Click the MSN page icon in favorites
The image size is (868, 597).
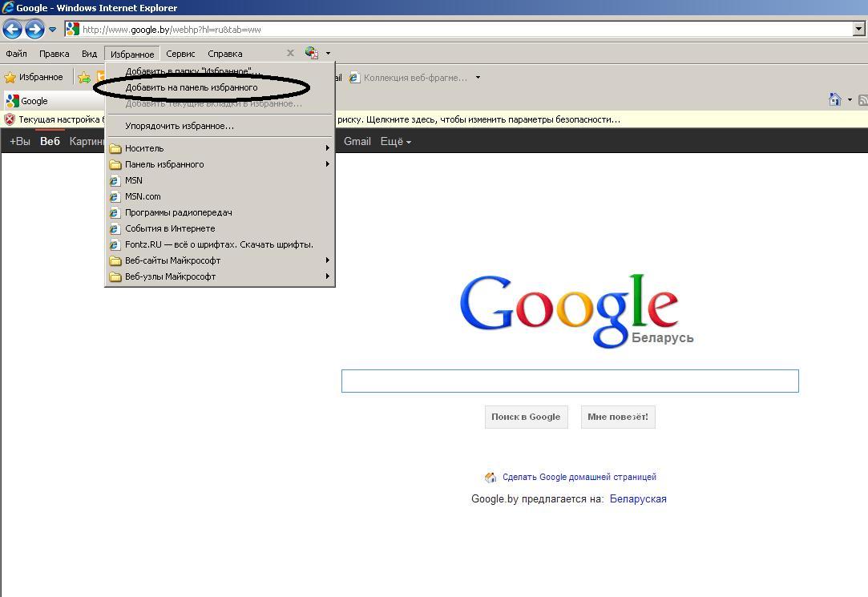tap(115, 180)
